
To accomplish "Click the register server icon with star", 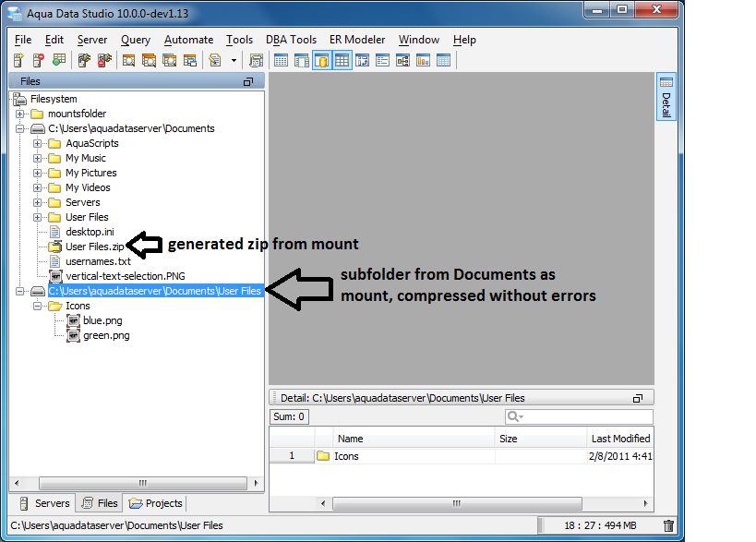I will pos(18,60).
